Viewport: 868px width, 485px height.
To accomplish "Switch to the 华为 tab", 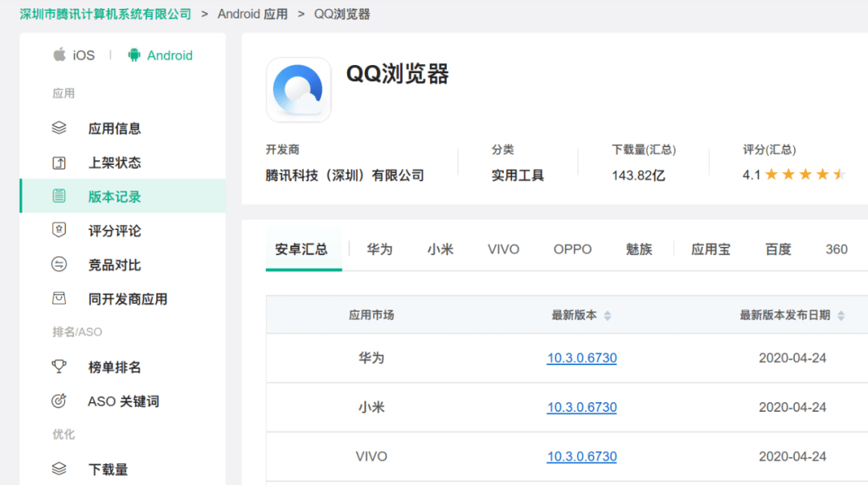I will [x=379, y=249].
